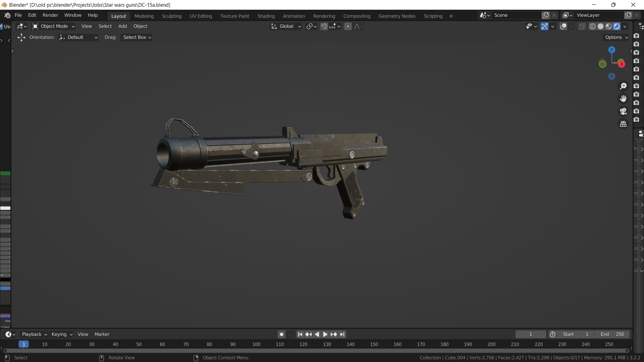Switch to rendered viewport shading
This screenshot has width=644, height=362.
(617, 26)
